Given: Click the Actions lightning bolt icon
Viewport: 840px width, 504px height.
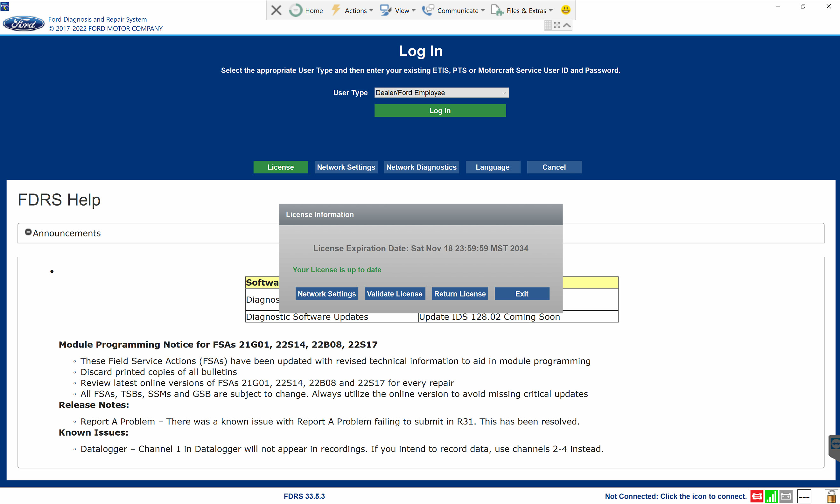Looking at the screenshot, I should [x=336, y=10].
